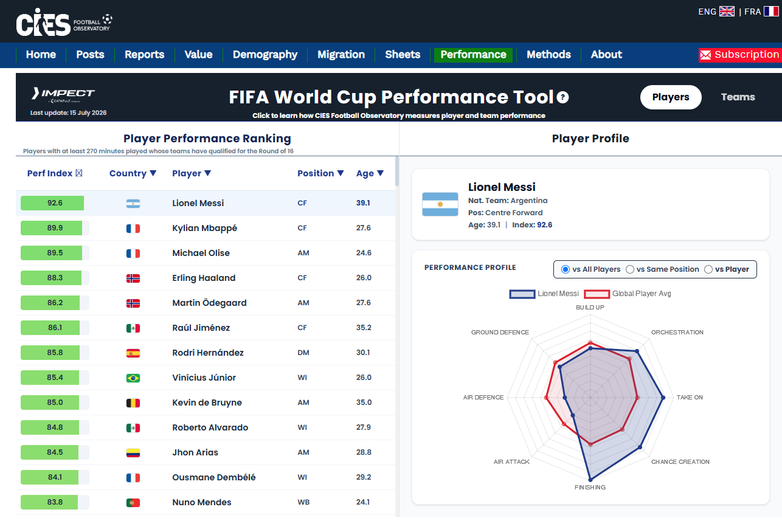
Task: Select Rodri Hernández in the ranking
Action: click(x=208, y=353)
